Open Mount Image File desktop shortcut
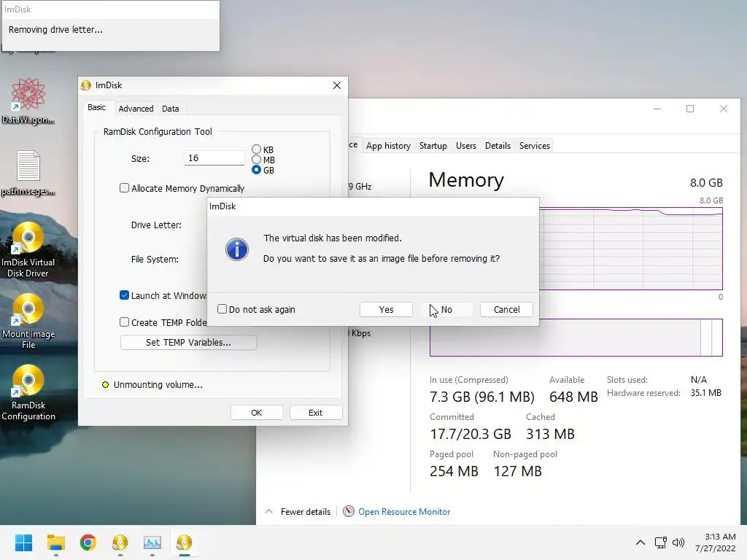 [x=28, y=321]
